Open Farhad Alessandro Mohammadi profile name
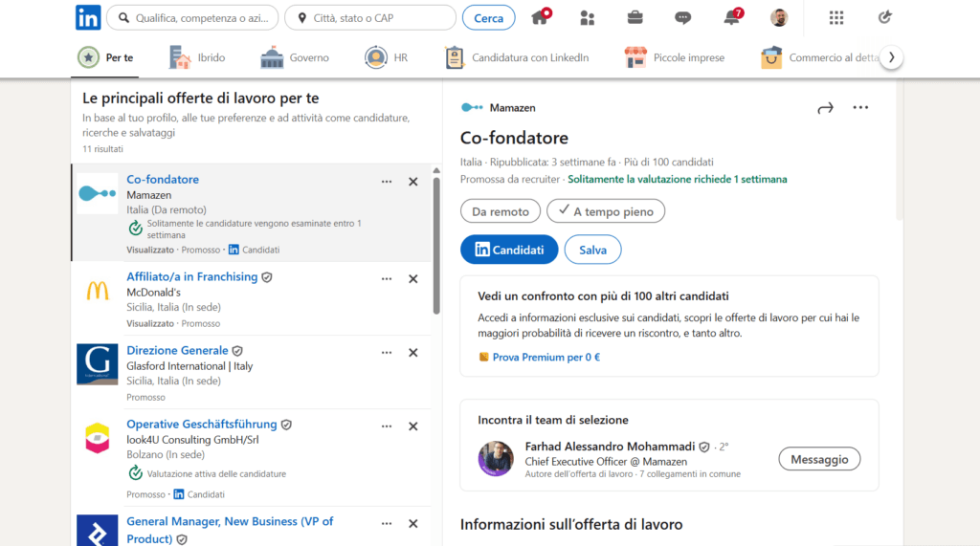The width and height of the screenshot is (980, 546). pyautogui.click(x=610, y=447)
